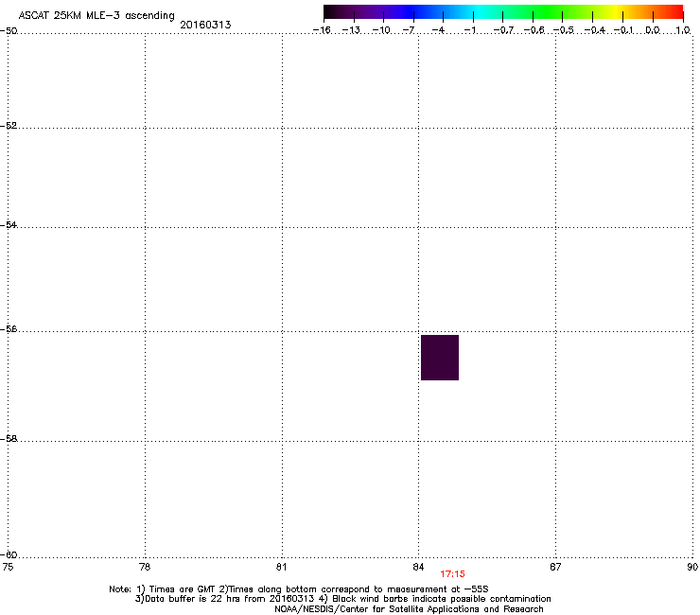Screen dimensions: 700x615
Task: Click the 81 longitude axis label
Action: 281,567
